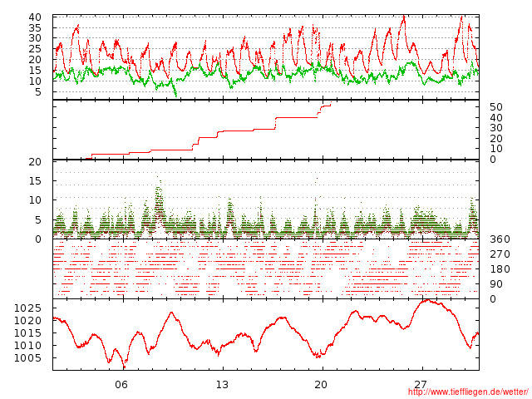Select the 180 wind direction label
The image size is (532, 399).
tap(500, 269)
